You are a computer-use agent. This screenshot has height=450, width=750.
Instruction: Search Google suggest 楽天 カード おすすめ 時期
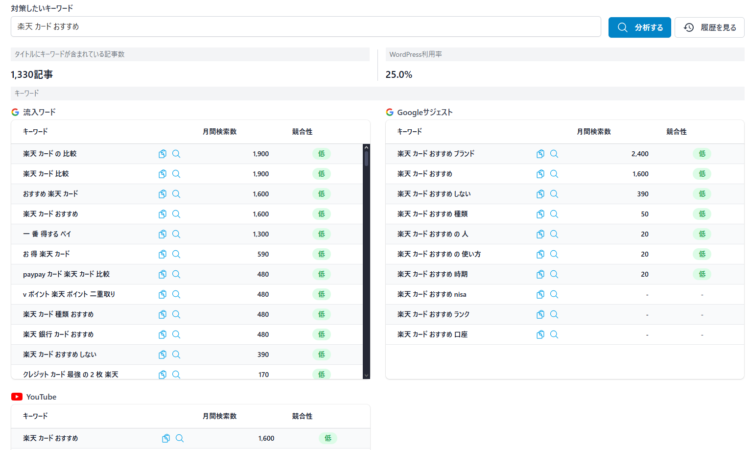[554, 274]
